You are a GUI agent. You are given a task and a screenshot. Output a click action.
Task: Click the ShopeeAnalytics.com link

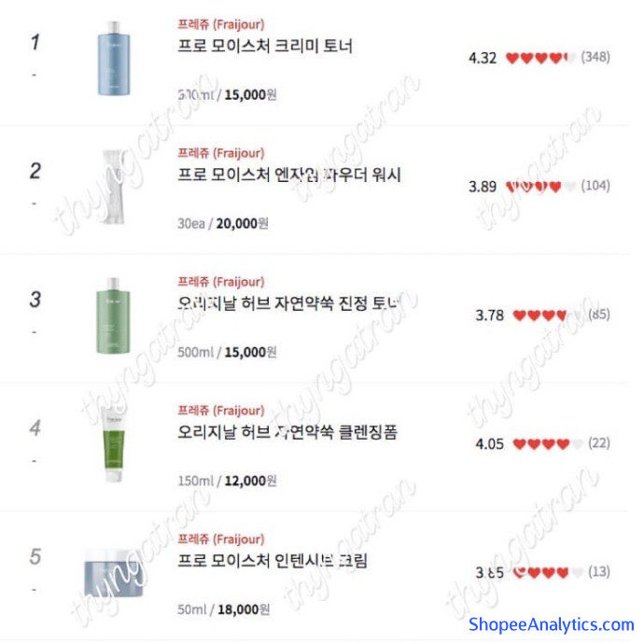click(551, 624)
